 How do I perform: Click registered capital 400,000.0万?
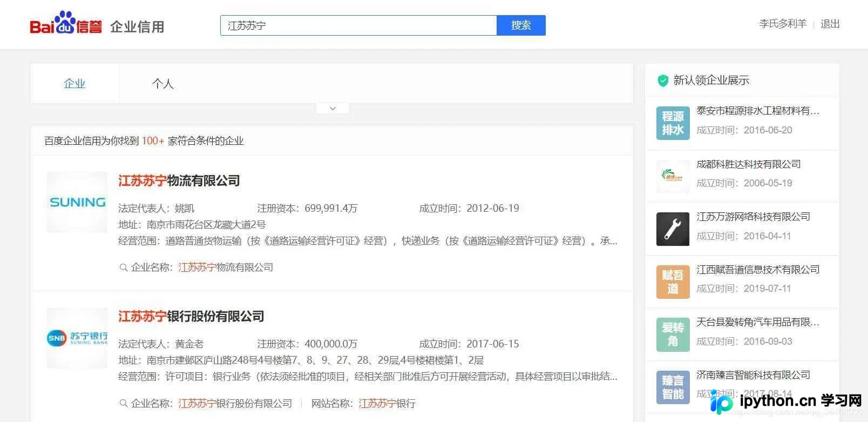click(331, 344)
